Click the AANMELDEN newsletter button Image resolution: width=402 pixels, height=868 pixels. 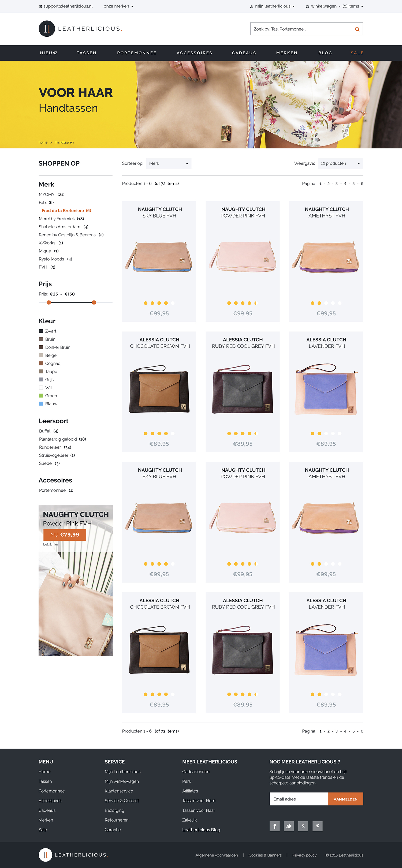[345, 799]
